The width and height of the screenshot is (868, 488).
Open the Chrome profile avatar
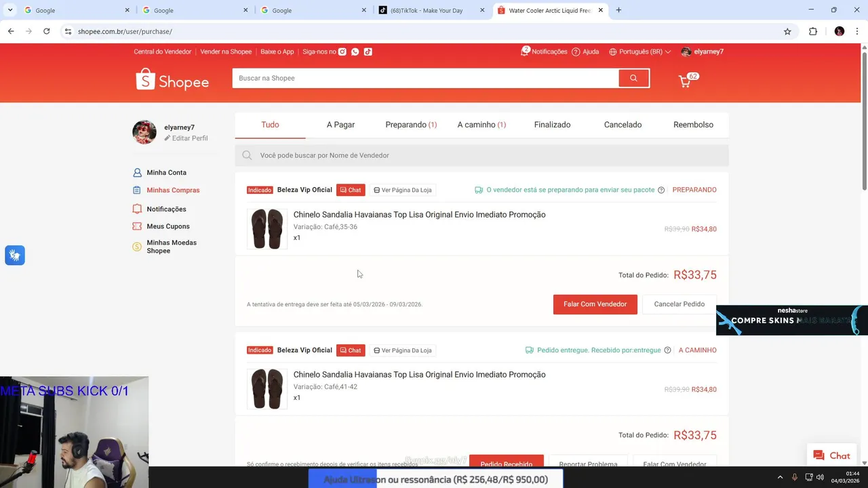tap(840, 31)
